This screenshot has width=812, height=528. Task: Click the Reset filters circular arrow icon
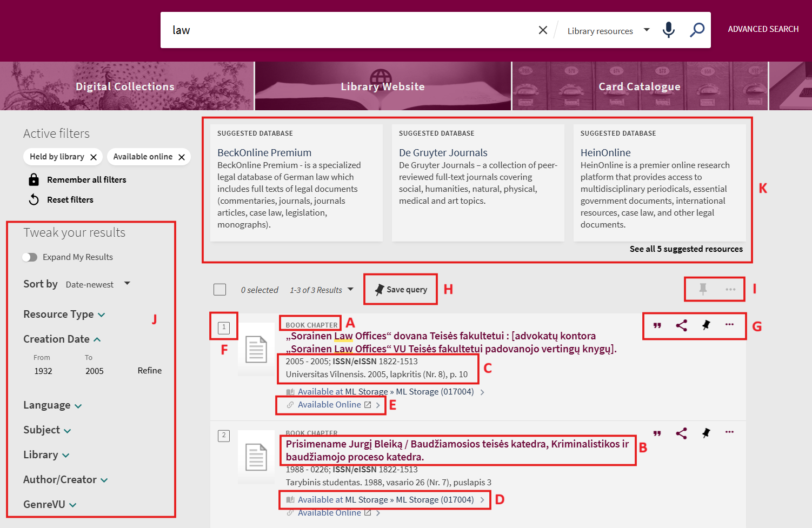click(x=34, y=199)
